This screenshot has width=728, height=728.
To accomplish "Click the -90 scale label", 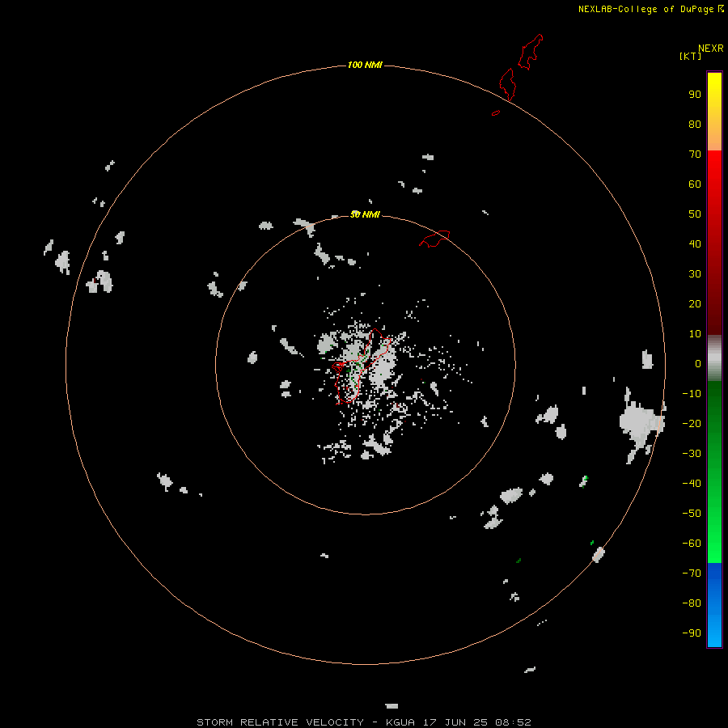I will (692, 633).
